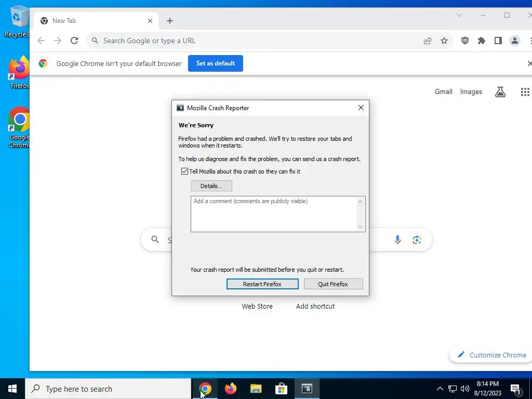532x399 pixels.
Task: Click the Chrome back navigation arrow
Action: pos(41,41)
